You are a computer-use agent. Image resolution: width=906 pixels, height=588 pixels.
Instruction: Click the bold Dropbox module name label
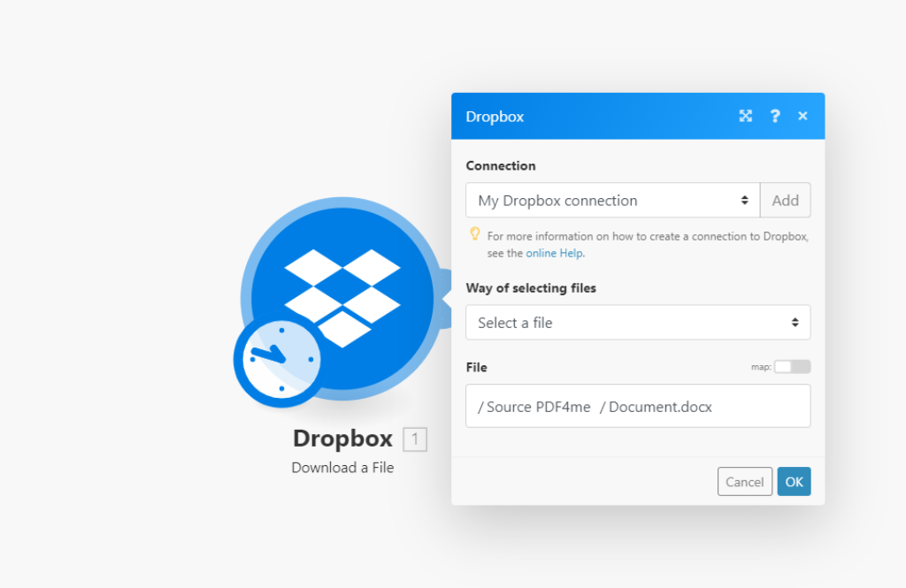(x=342, y=439)
